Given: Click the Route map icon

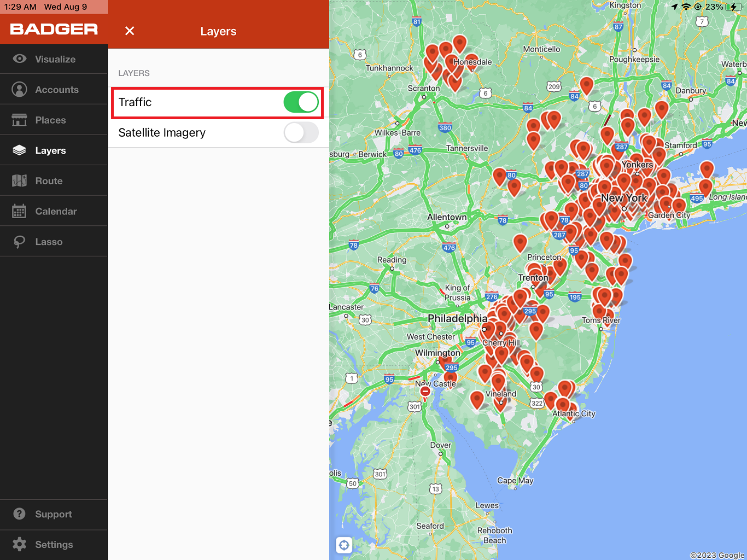Looking at the screenshot, I should (x=20, y=180).
